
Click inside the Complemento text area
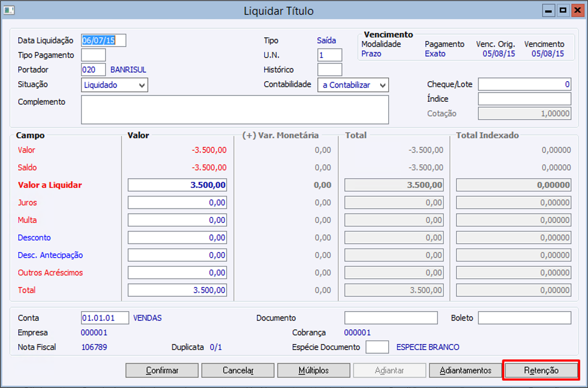click(235, 110)
